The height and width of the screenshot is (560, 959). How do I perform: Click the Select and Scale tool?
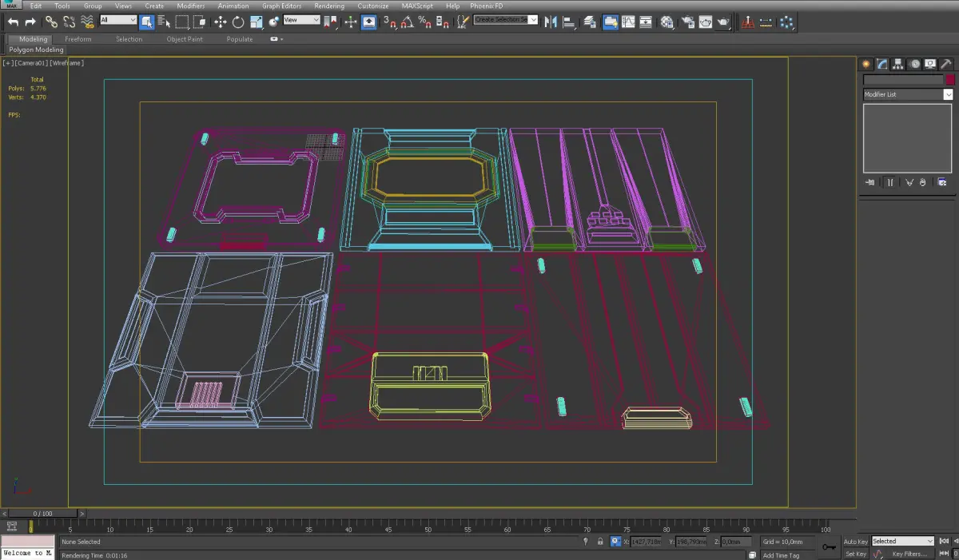tap(257, 22)
